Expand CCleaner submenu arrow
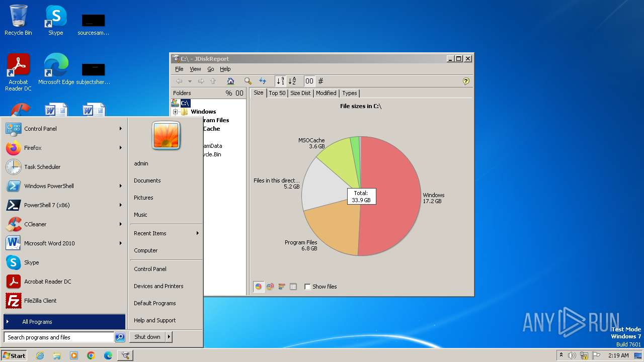This screenshot has height=362, width=644. click(121, 224)
